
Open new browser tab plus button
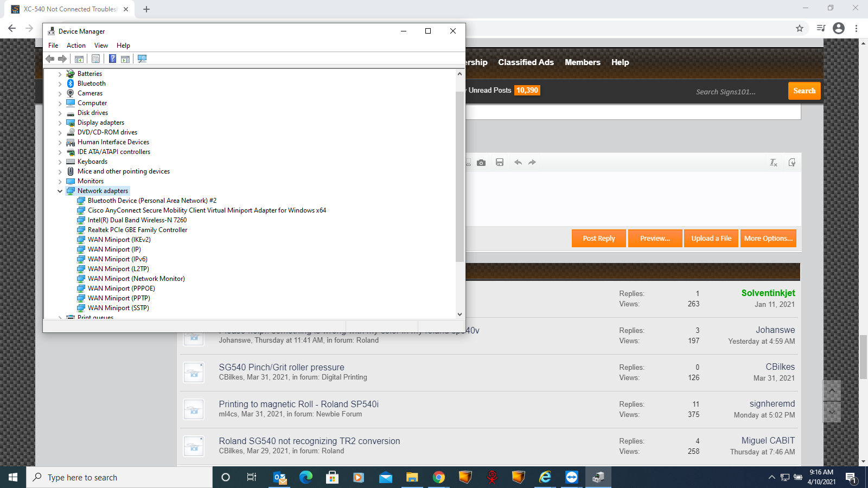pos(146,9)
